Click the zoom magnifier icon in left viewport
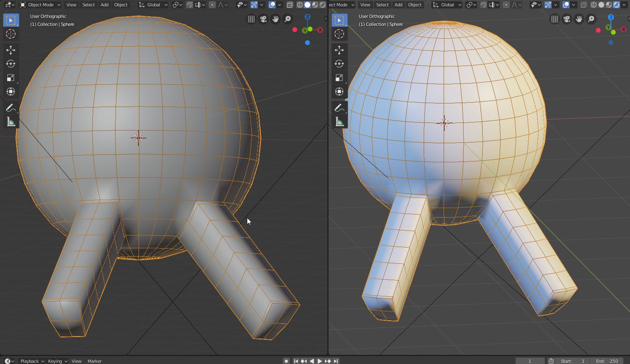 coord(288,19)
